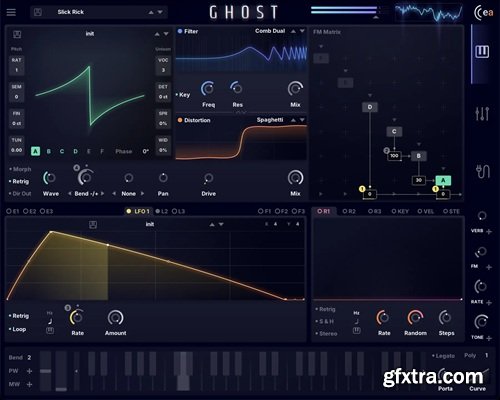The width and height of the screenshot is (500, 400).
Task: Toggle the Filter on/off dot
Action: [x=180, y=31]
